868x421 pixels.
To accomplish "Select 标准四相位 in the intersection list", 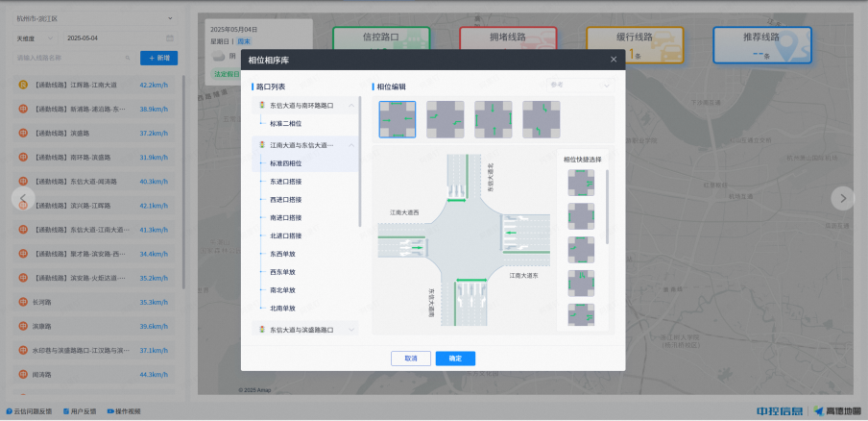I will [x=286, y=163].
